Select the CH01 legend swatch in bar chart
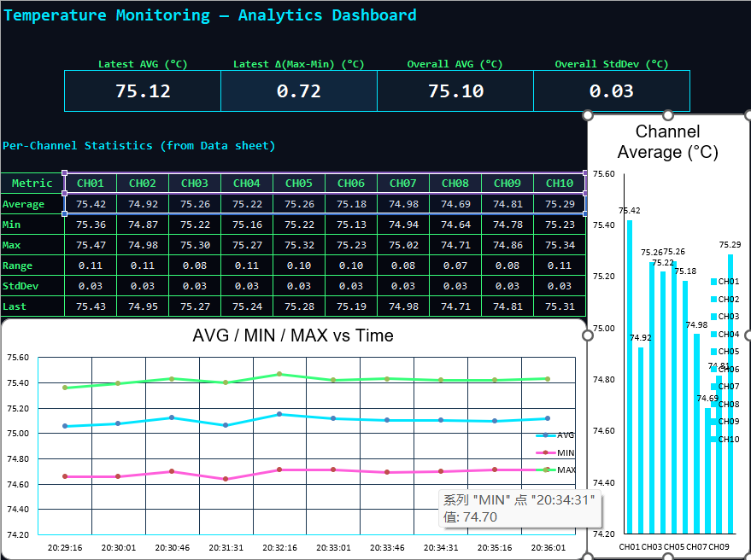This screenshot has width=751, height=560. click(x=713, y=282)
